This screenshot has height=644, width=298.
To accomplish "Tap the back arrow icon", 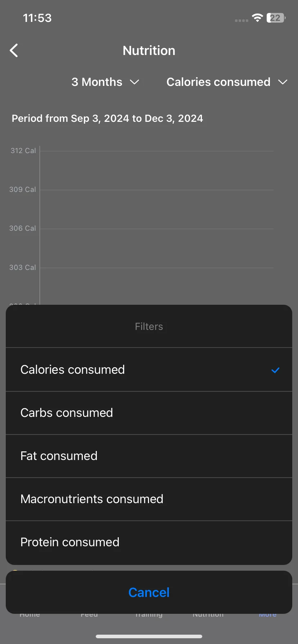I will [14, 51].
